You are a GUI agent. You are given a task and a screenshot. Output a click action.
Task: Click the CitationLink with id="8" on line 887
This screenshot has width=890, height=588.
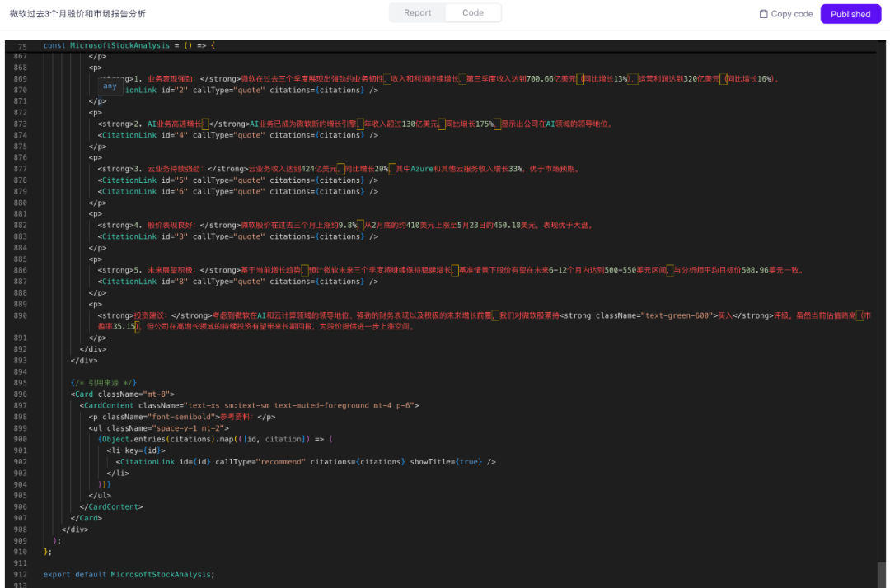[238, 282]
